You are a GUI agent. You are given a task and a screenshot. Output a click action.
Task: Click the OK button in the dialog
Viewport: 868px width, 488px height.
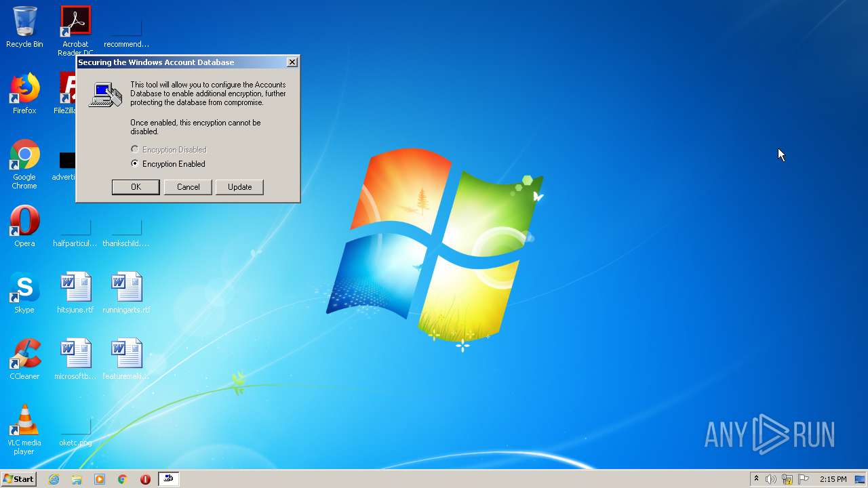136,187
